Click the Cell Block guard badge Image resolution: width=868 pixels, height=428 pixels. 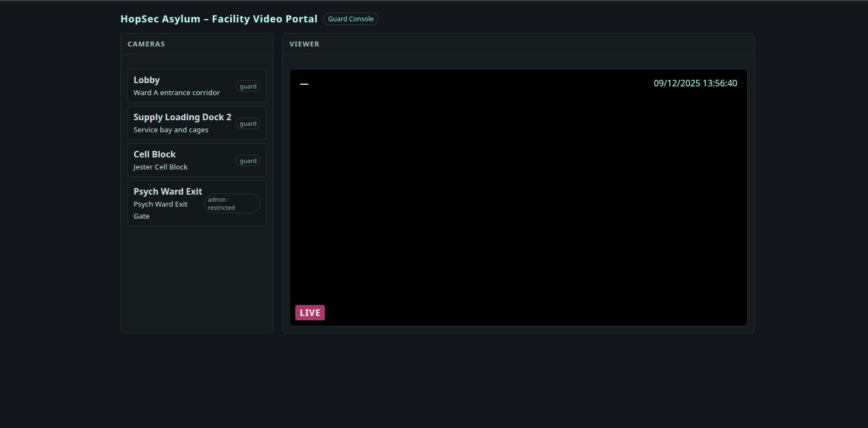pyautogui.click(x=248, y=161)
